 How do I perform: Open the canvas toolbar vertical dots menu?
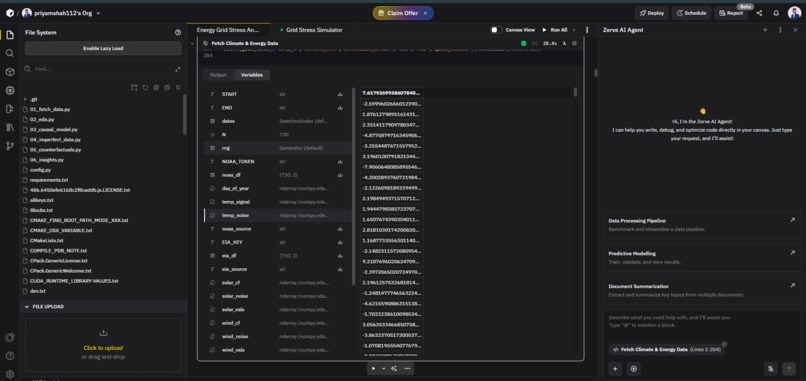pos(587,30)
